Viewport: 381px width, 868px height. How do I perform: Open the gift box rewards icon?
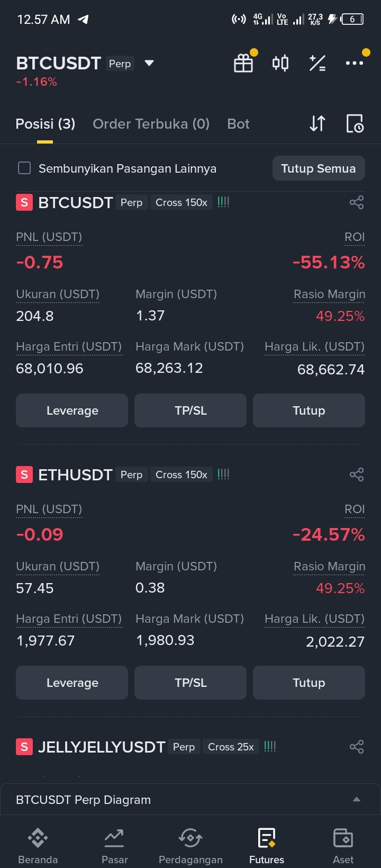point(243,63)
